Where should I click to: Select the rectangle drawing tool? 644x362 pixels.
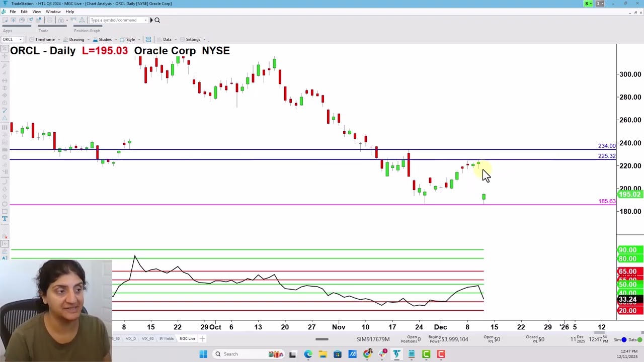coord(5,211)
